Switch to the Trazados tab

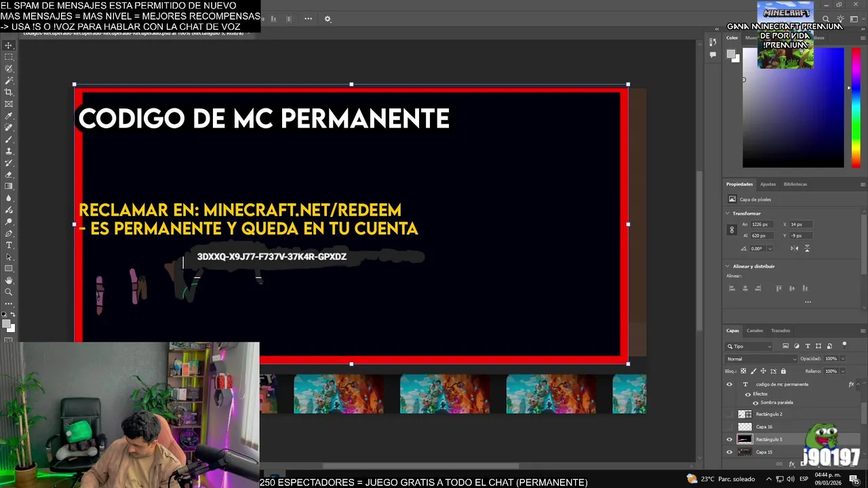(x=781, y=331)
